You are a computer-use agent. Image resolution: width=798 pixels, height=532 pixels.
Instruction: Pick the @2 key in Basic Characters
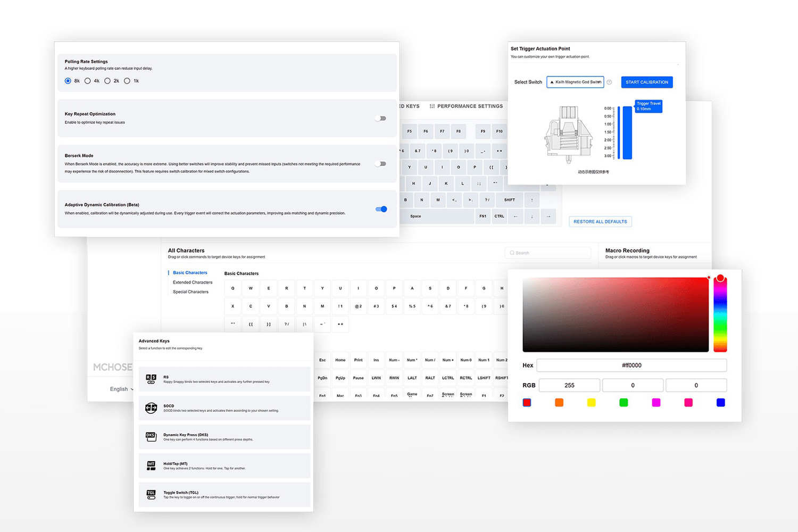click(358, 306)
